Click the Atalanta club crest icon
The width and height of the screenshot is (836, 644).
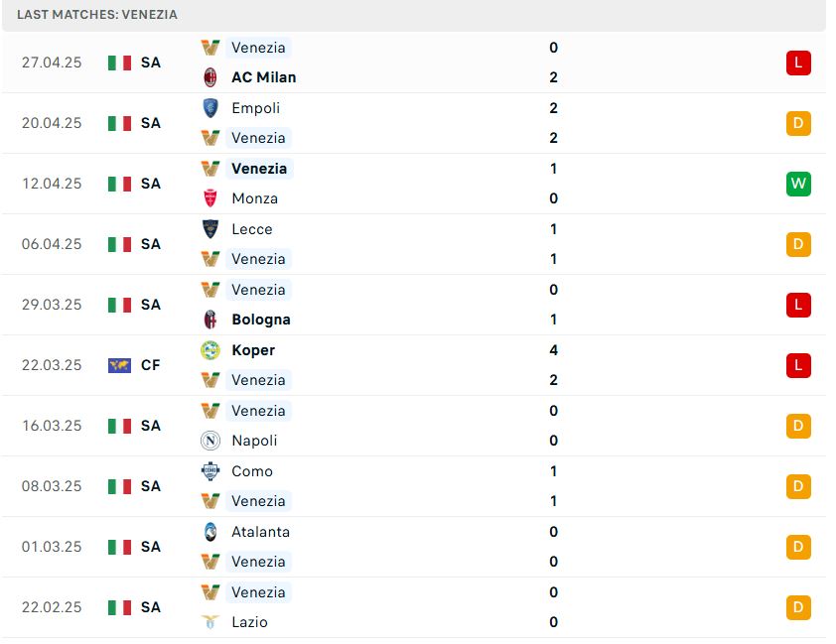tap(210, 532)
